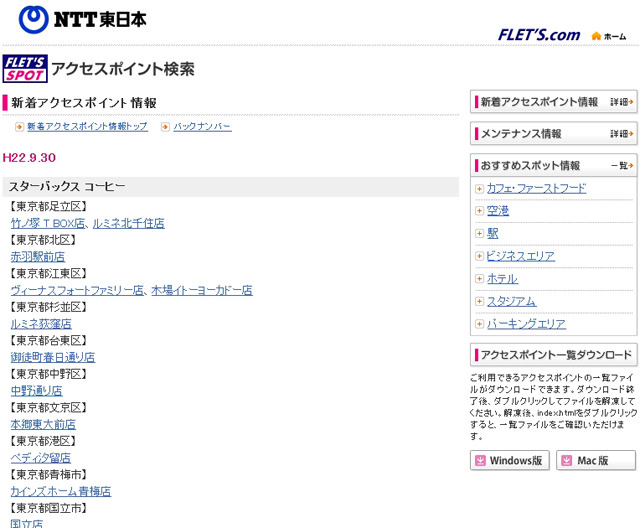Click the スターバックス コーヒー section header
Image resolution: width=640 pixels, height=528 pixels.
click(x=231, y=187)
